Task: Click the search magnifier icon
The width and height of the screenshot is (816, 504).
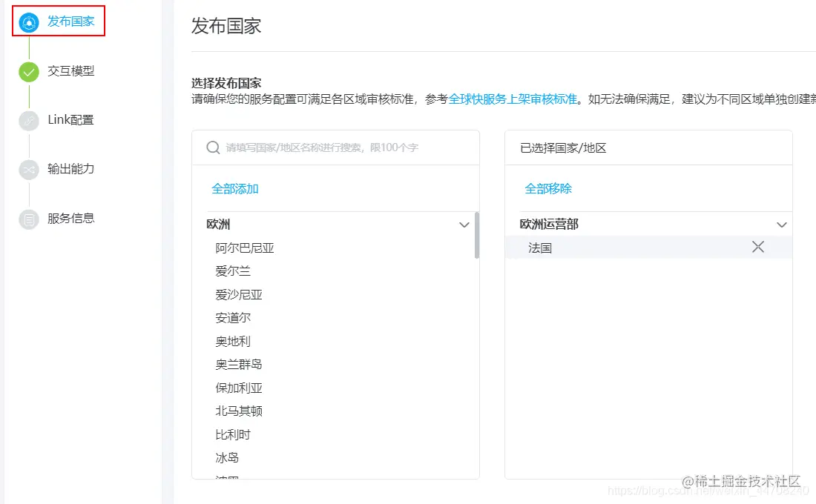Action: [213, 147]
